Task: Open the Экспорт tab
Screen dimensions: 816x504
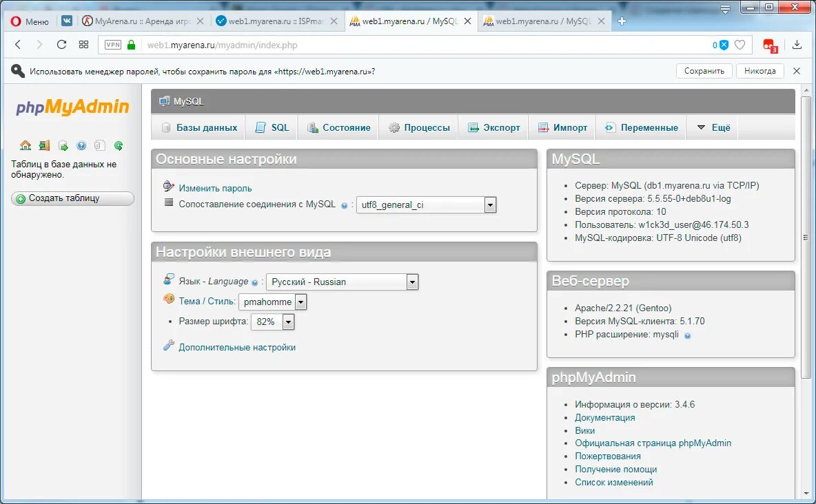Action: tap(494, 127)
